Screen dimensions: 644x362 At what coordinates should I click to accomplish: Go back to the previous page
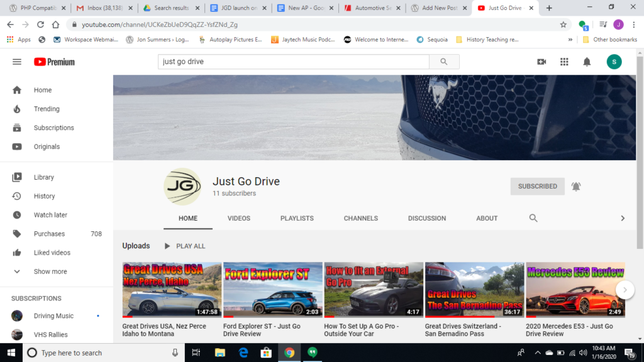[10, 25]
